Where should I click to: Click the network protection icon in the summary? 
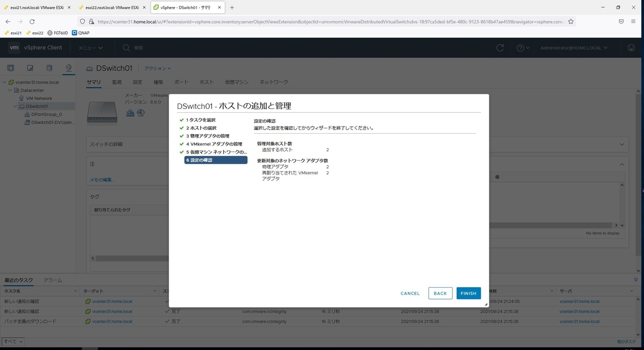[130, 113]
